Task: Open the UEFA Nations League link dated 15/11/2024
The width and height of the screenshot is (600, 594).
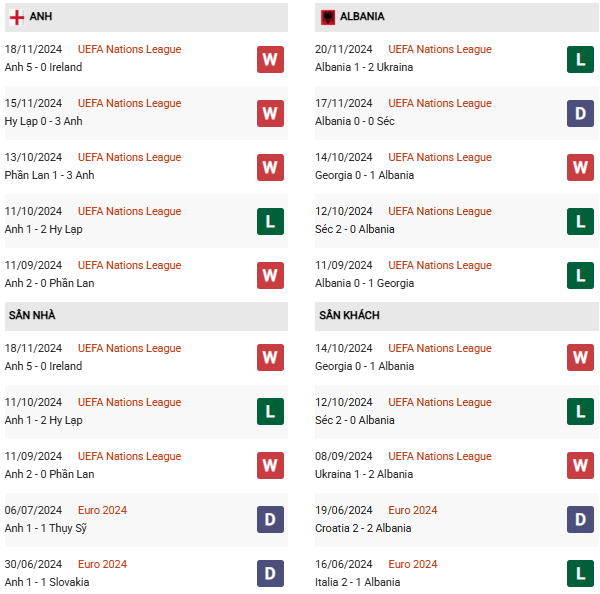Action: point(129,103)
